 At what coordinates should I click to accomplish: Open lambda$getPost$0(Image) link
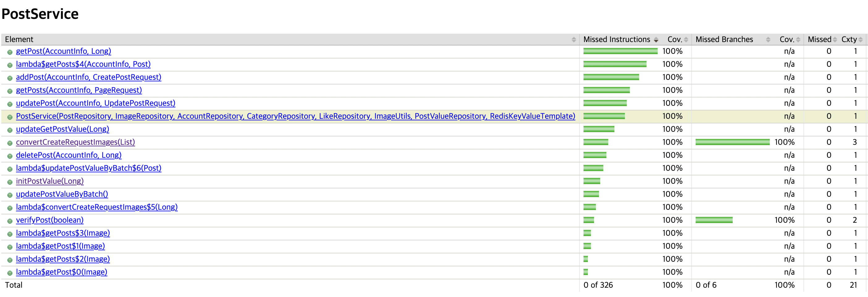point(62,272)
